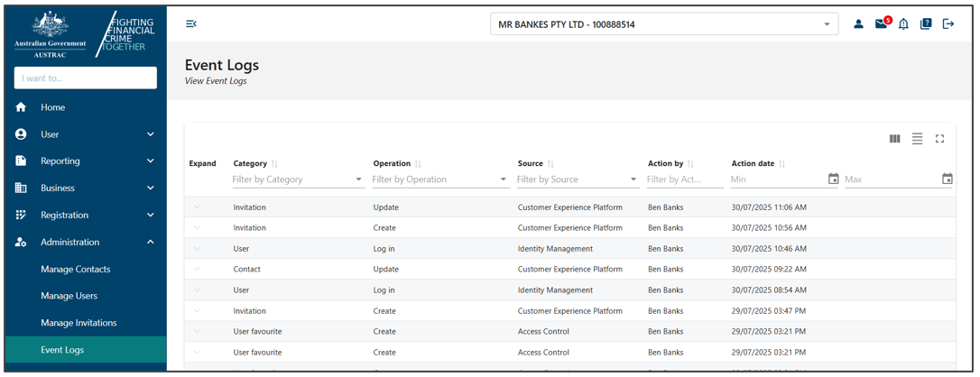Open the MR BANKES PTY LTD entity dropdown

[664, 24]
